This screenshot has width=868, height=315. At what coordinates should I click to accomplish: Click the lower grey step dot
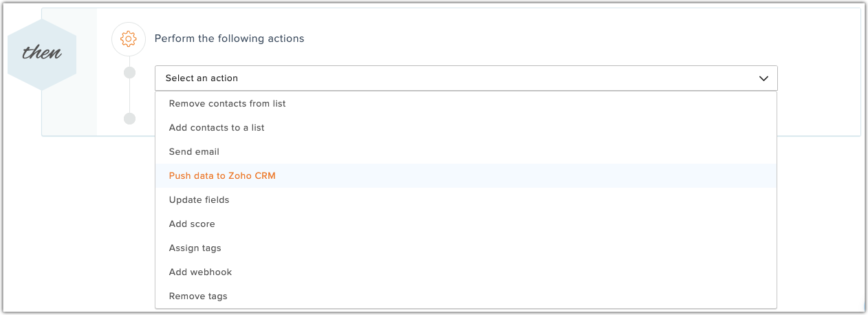coord(129,118)
